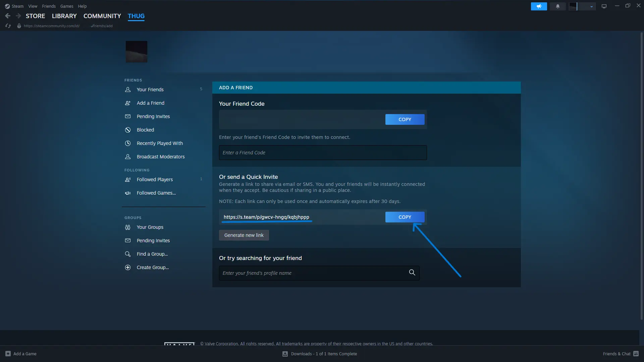Screen dimensions: 644x362
Task: Click the forward navigation arrow
Action: click(18, 16)
